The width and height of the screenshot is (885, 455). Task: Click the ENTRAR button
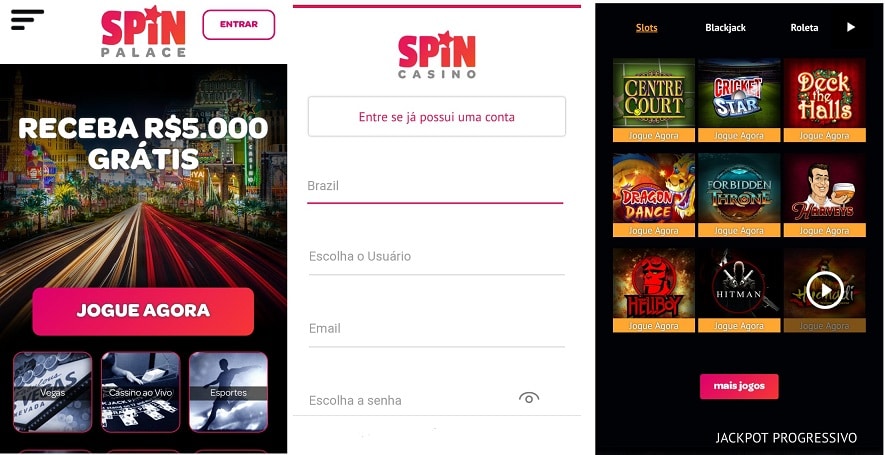(239, 24)
